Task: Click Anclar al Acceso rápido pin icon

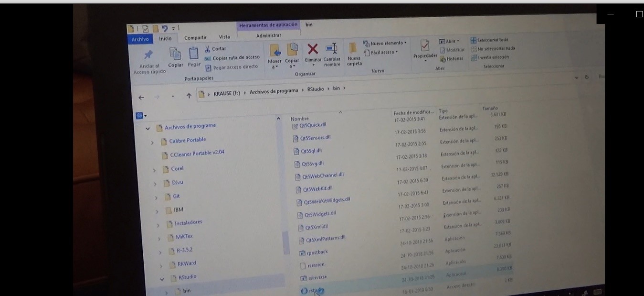Action: pyautogui.click(x=148, y=55)
